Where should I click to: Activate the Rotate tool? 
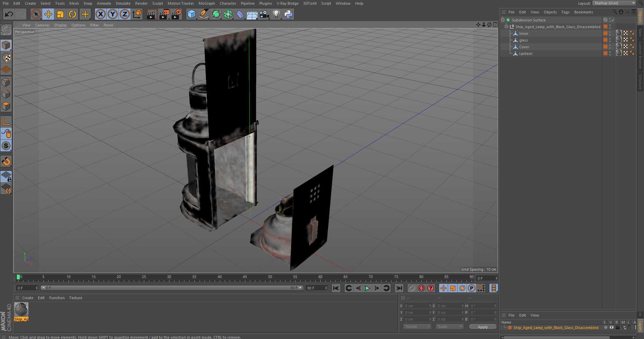click(x=72, y=14)
